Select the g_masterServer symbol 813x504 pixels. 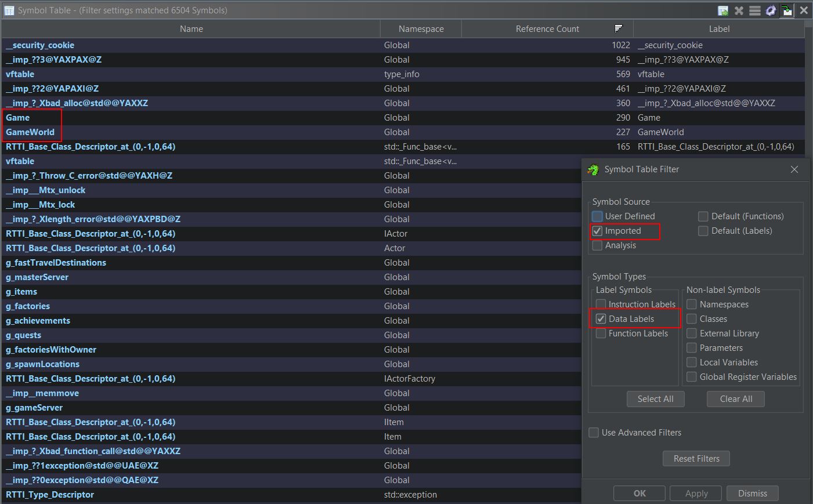point(37,277)
